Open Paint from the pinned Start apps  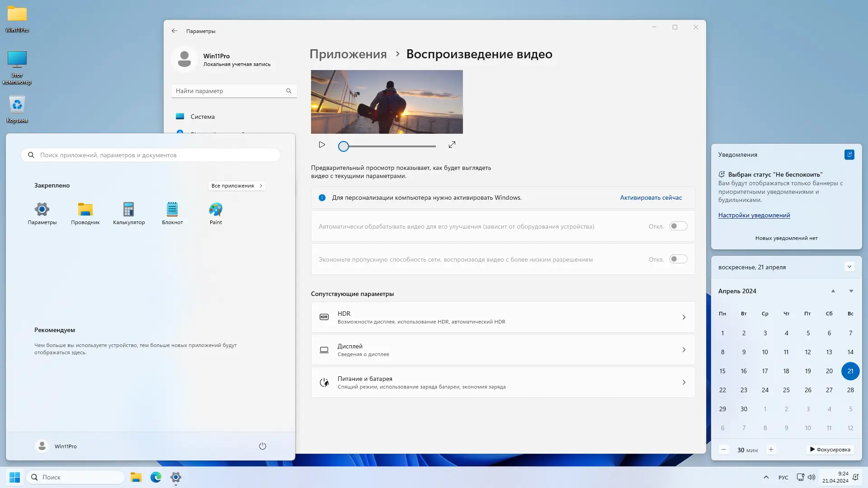coord(216,213)
